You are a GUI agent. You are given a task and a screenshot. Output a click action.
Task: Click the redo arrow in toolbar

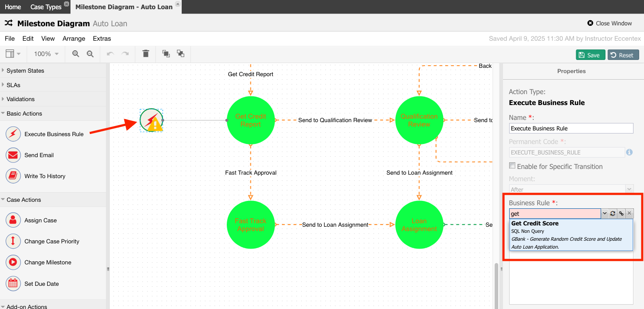125,54
